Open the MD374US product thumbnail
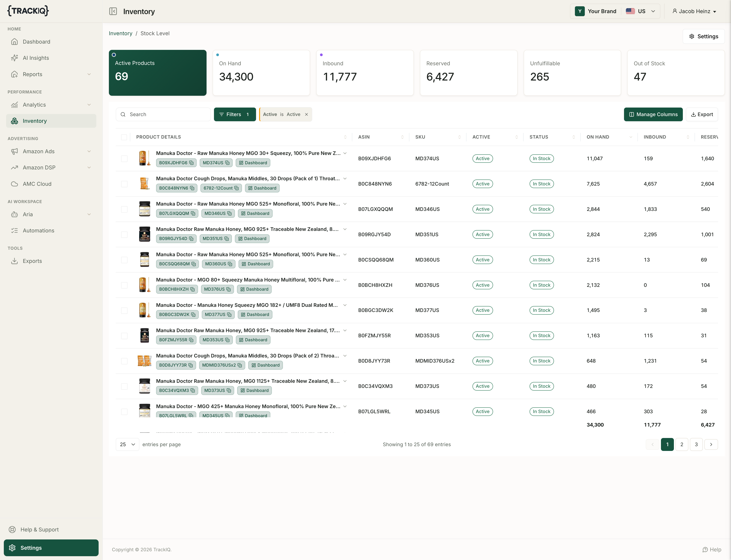The height and width of the screenshot is (560, 731). point(144,158)
